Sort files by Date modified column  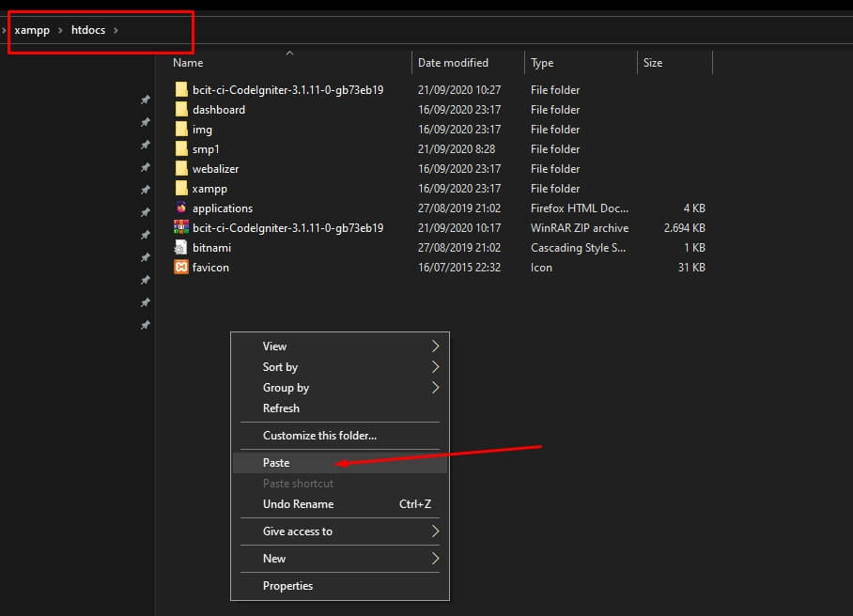453,63
